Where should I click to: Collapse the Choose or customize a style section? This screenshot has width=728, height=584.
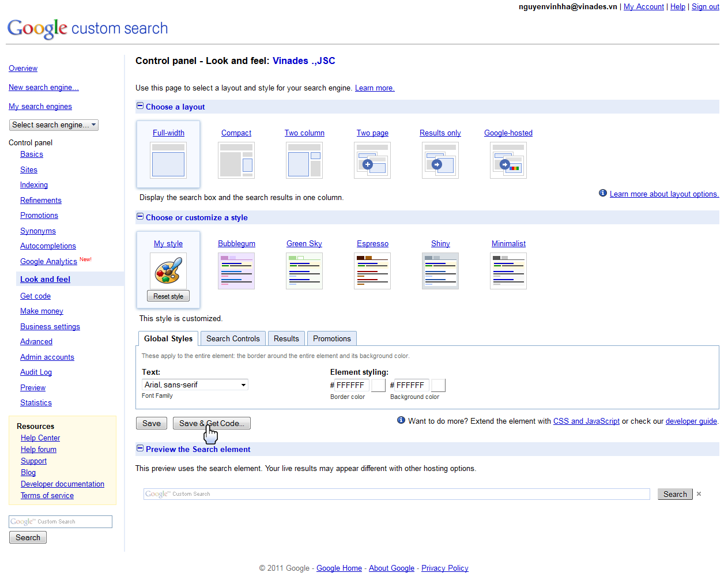click(x=139, y=217)
